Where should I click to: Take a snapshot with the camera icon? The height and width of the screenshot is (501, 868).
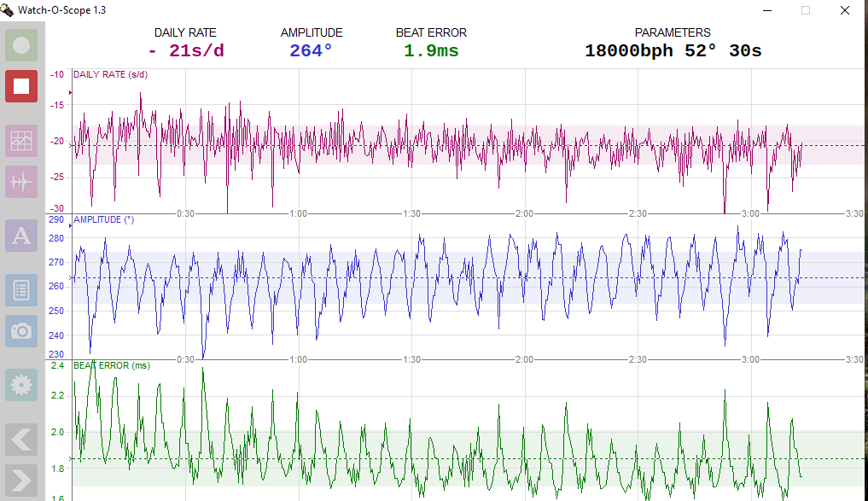tap(21, 331)
